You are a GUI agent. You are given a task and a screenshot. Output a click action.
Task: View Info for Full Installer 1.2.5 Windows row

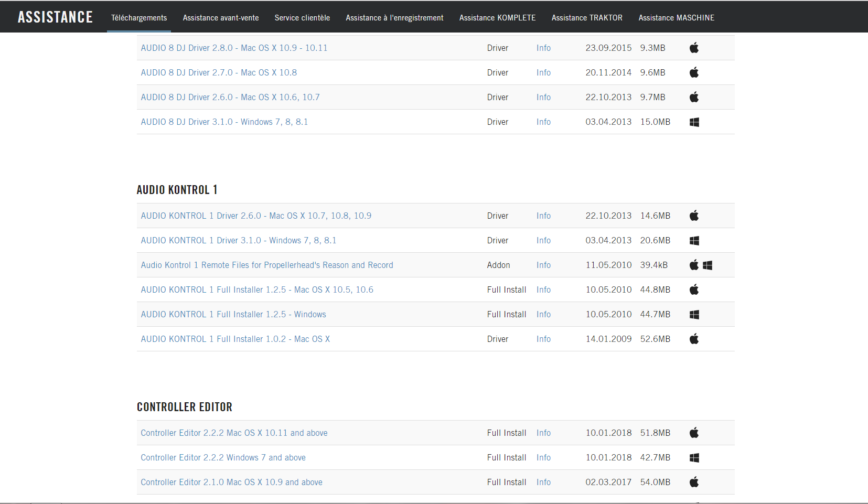point(543,314)
